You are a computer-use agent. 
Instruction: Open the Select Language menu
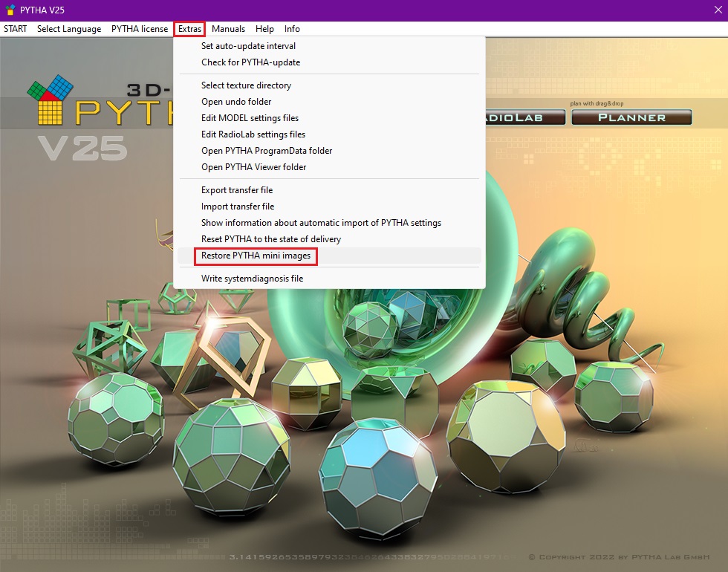(69, 29)
